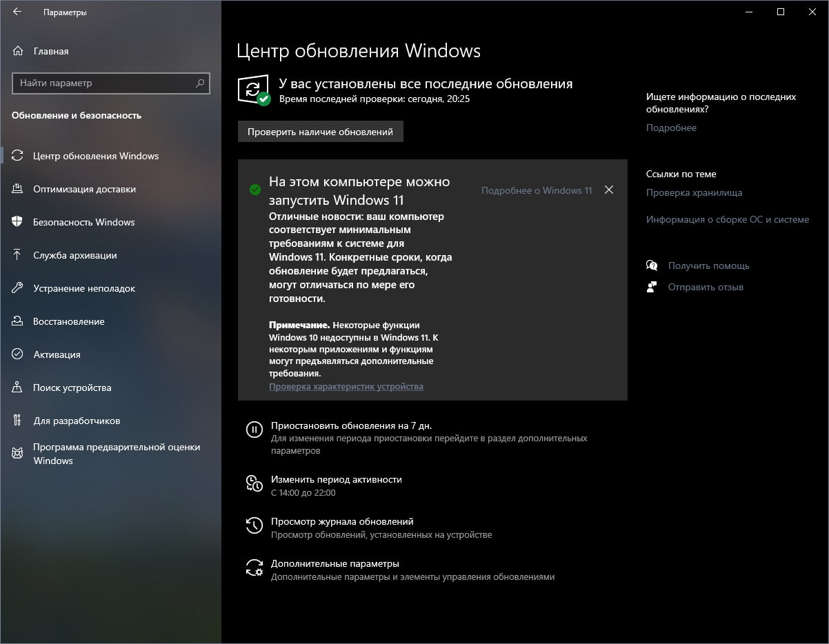Minimize the Параметры window

click(749, 12)
